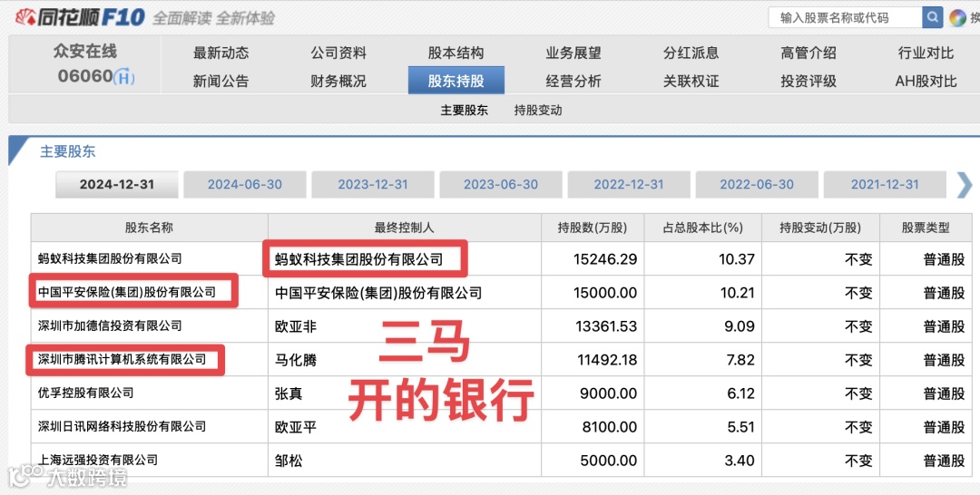This screenshot has width=980, height=495.
Task: Click the percentage value 10.37
Action: click(x=737, y=259)
